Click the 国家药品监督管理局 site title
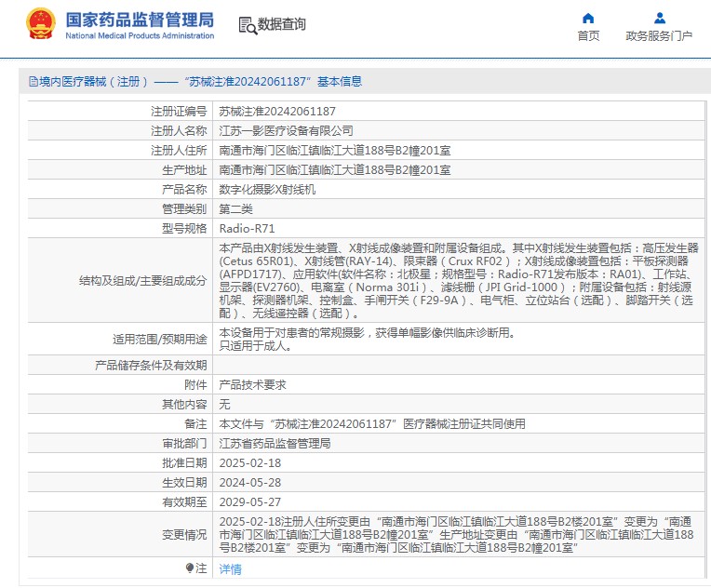 140,20
